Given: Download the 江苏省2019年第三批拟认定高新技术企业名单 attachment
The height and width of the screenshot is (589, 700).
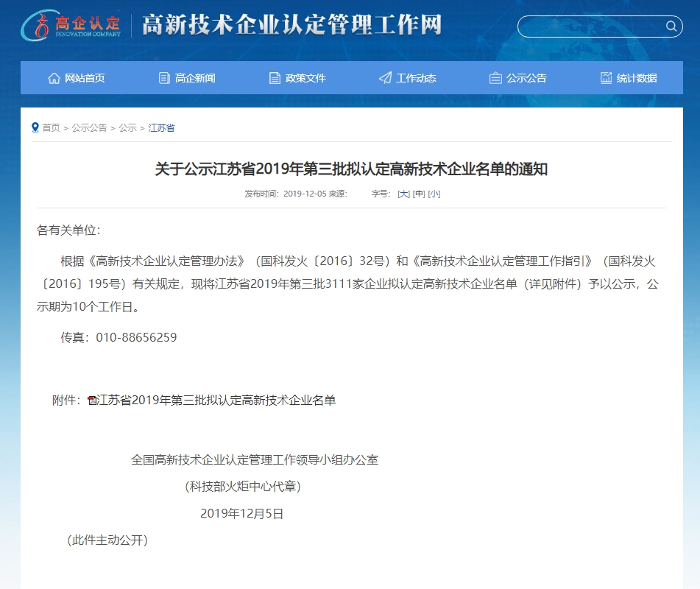Looking at the screenshot, I should (x=216, y=401).
